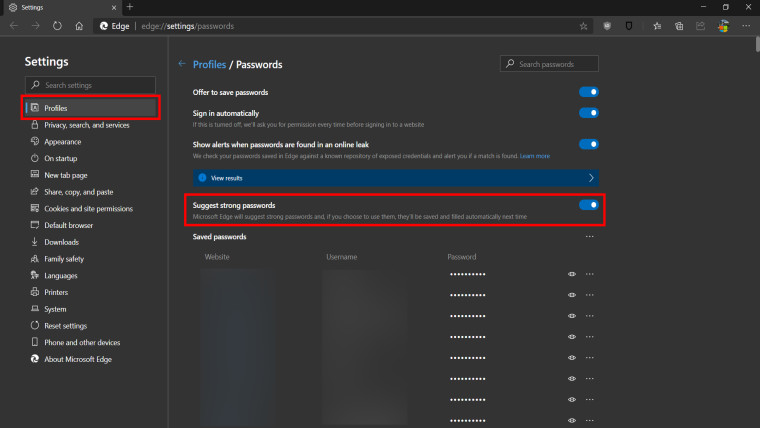760x428 pixels.
Task: Focus the Search passwords box
Action: [x=549, y=63]
